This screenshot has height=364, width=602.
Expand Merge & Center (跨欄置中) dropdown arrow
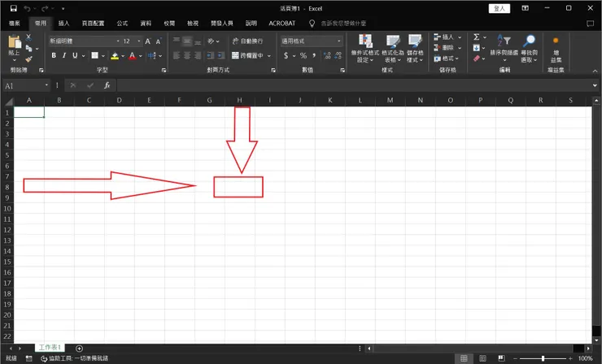(269, 56)
